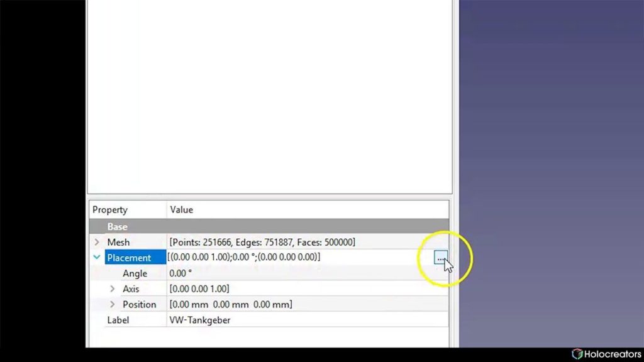Click the Placement value string

(x=244, y=257)
